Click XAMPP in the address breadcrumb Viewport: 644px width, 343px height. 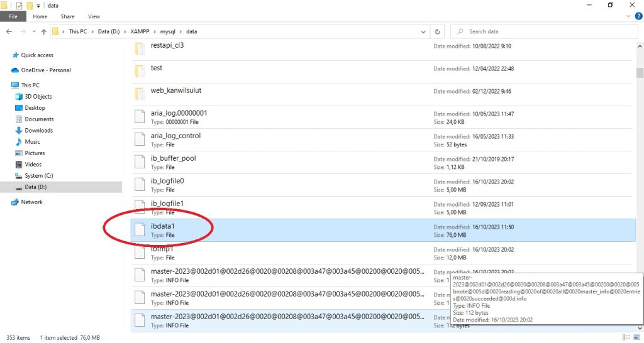coord(140,31)
